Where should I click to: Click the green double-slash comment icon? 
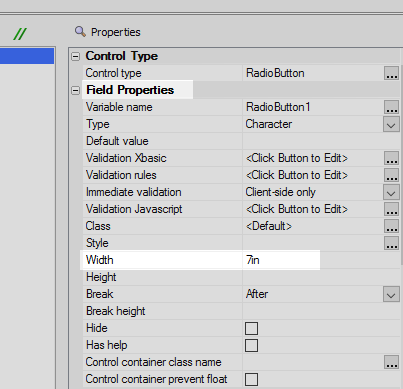pos(20,34)
